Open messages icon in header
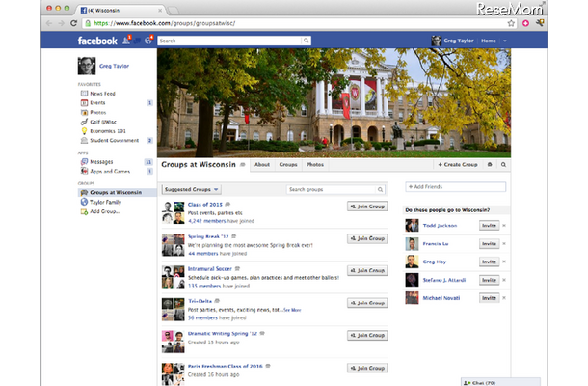Viewport: 588px width, 386px height. point(137,41)
